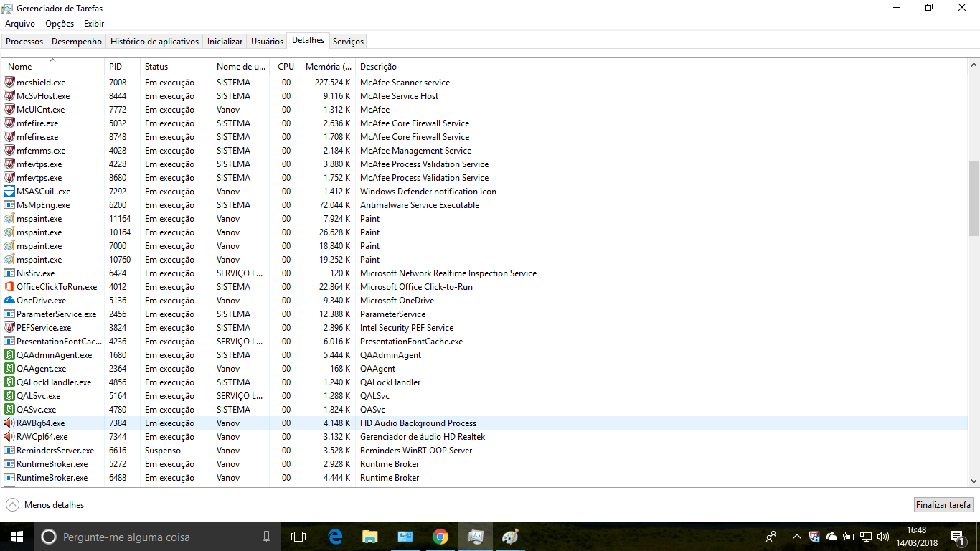This screenshot has width=980, height=551.
Task: Click the Suspenso status cell
Action: tap(163, 451)
